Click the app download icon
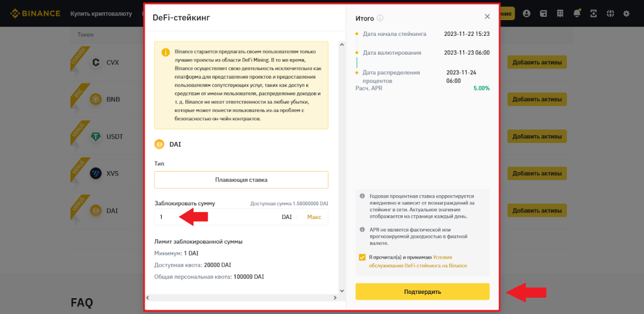644x314 pixels. click(594, 14)
